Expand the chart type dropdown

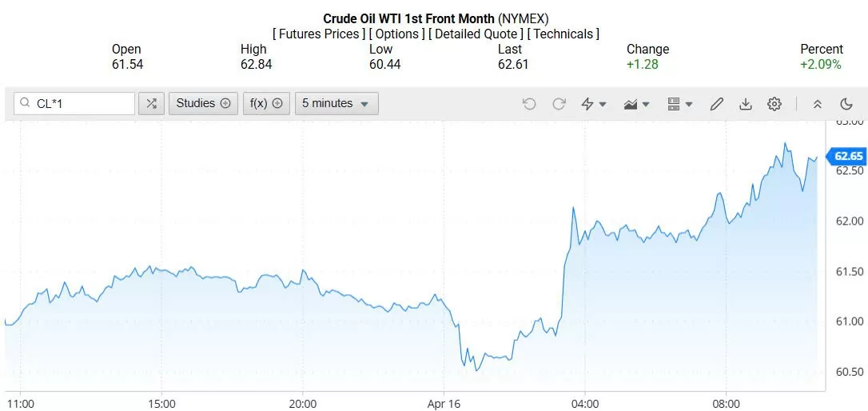tap(637, 104)
